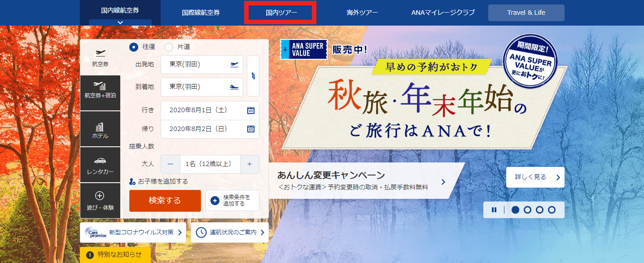Click the ANA SUPER VALUE logo badge

[x=304, y=49]
